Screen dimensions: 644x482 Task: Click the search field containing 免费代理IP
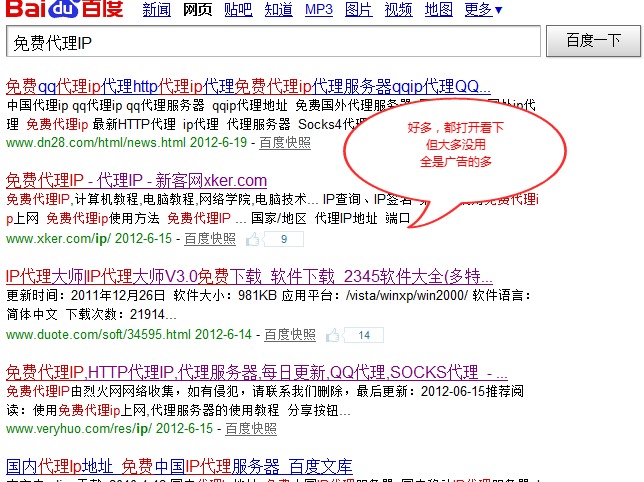[274, 42]
